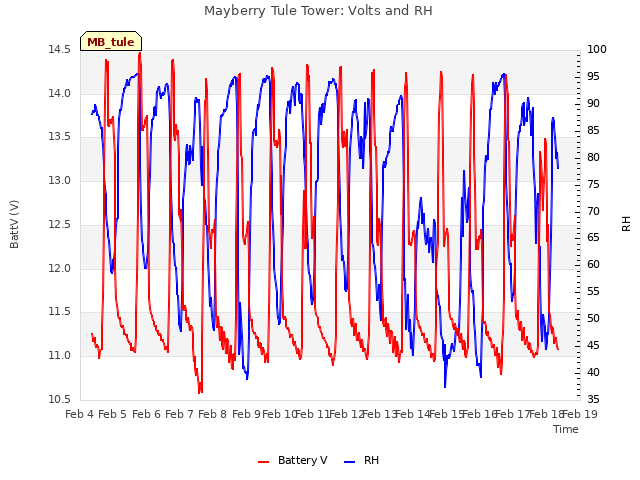Click the 13.0 voltage tick label

coord(59,180)
